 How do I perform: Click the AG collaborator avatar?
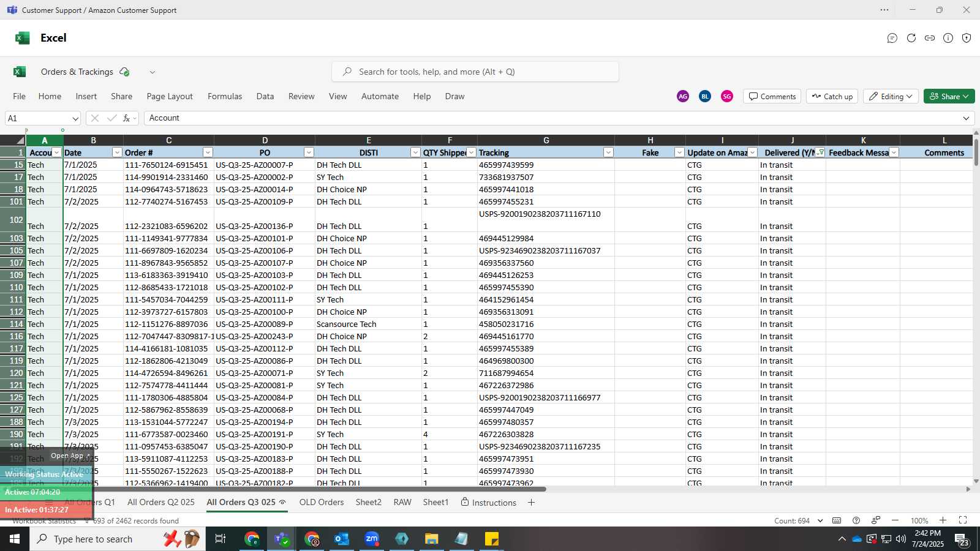tap(683, 96)
